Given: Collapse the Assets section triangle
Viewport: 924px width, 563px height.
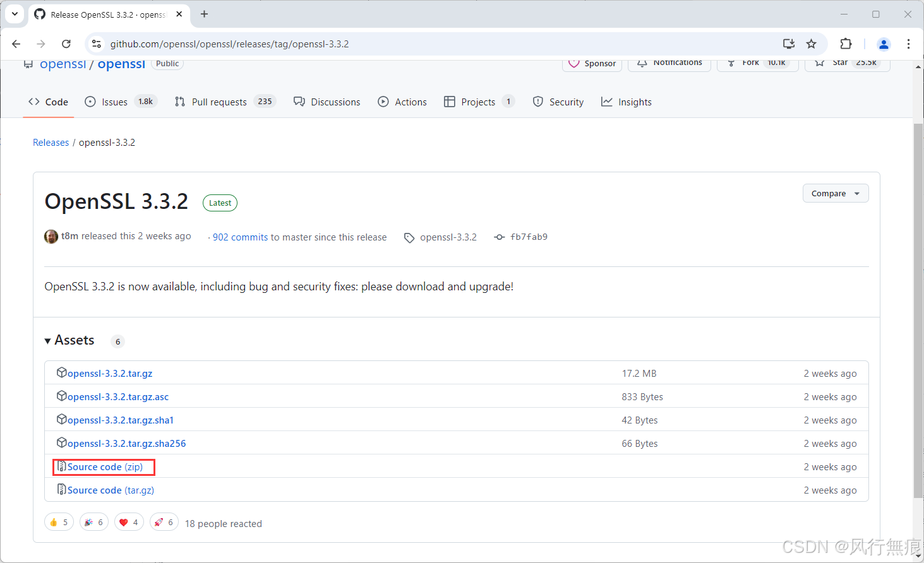Looking at the screenshot, I should pyautogui.click(x=48, y=341).
